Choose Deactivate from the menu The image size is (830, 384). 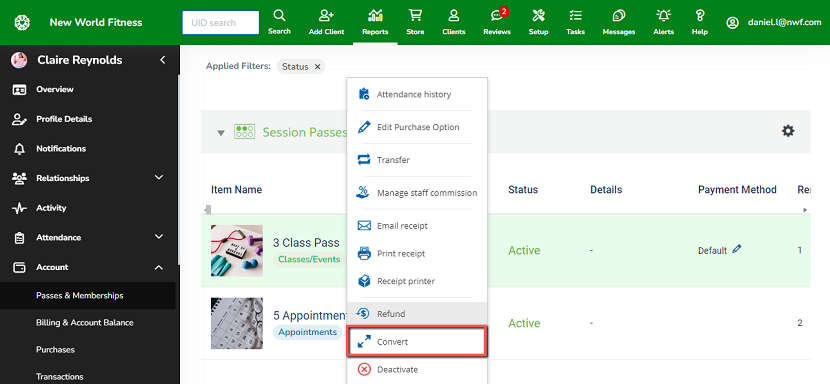point(417,370)
